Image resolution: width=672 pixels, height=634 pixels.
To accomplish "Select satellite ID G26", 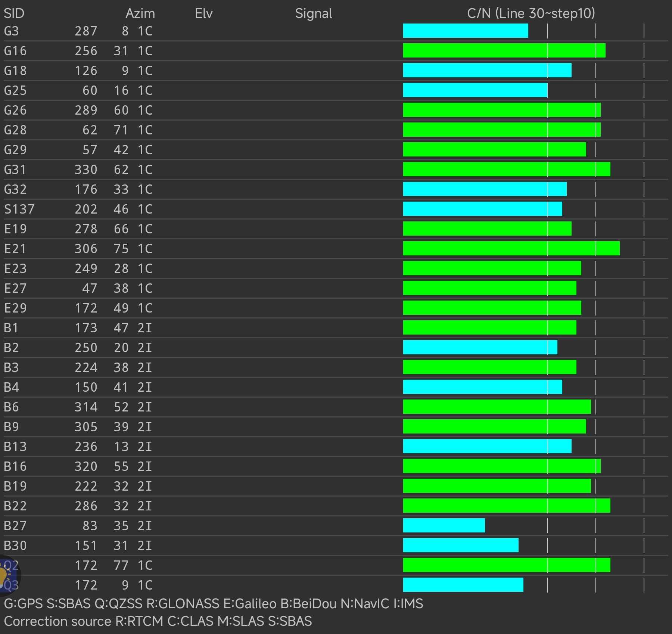I will (x=15, y=110).
